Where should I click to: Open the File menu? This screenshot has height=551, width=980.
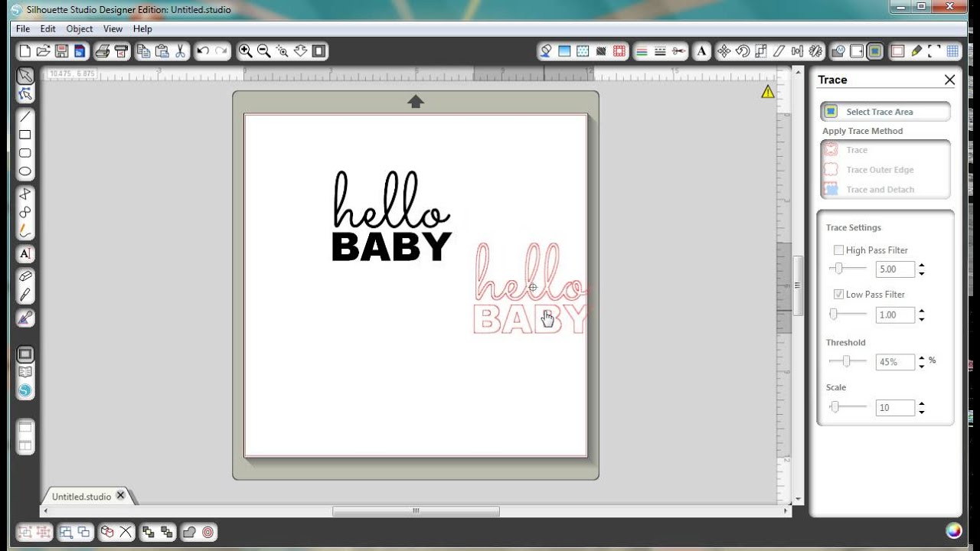23,29
